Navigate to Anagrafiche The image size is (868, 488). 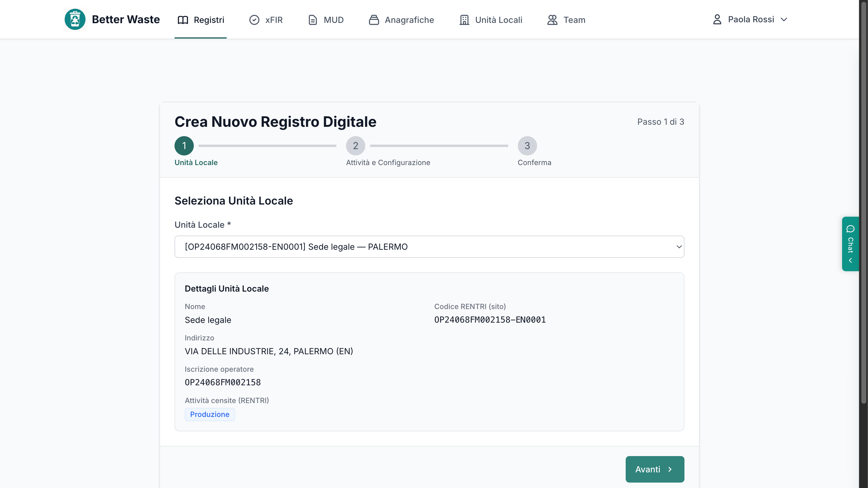pyautogui.click(x=401, y=20)
